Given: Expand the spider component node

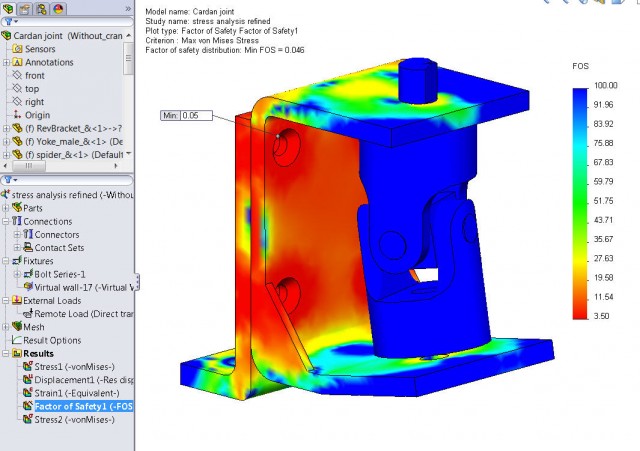Looking at the screenshot, I should tap(6, 155).
